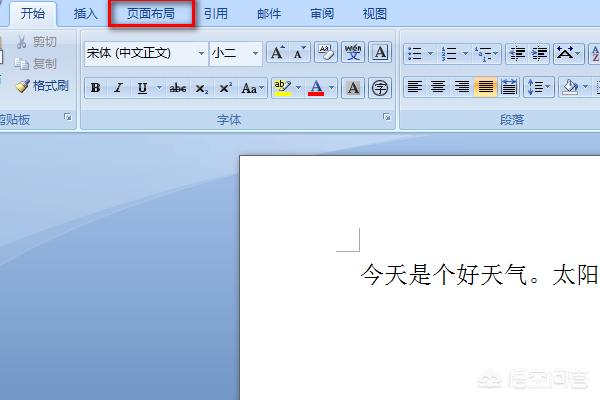Viewport: 600px width, 400px height.
Task: Expand the font size dropdown arrow
Action: [x=255, y=53]
